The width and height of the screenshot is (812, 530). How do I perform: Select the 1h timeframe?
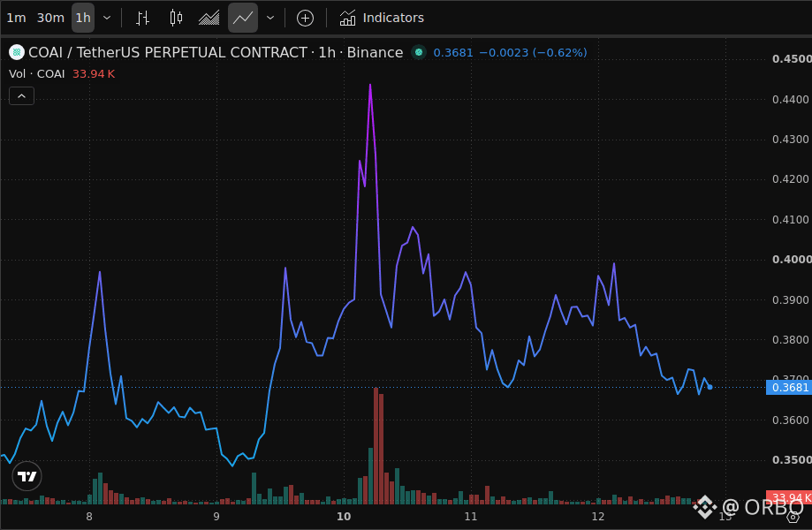[83, 18]
